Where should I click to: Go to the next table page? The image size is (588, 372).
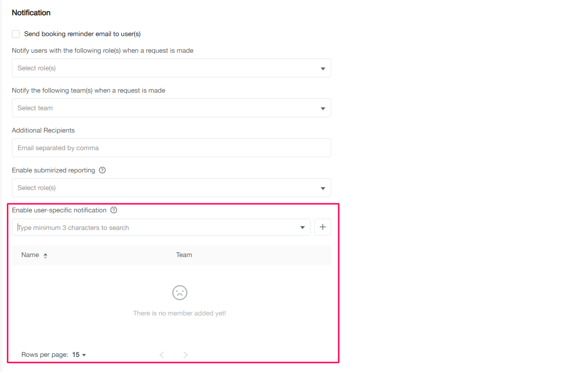coord(186,355)
